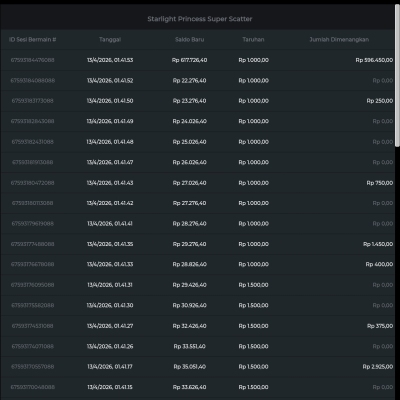This screenshot has width=400, height=400.
Task: Select the date 13/4/2026, 01.41.48
Action: tap(110, 142)
